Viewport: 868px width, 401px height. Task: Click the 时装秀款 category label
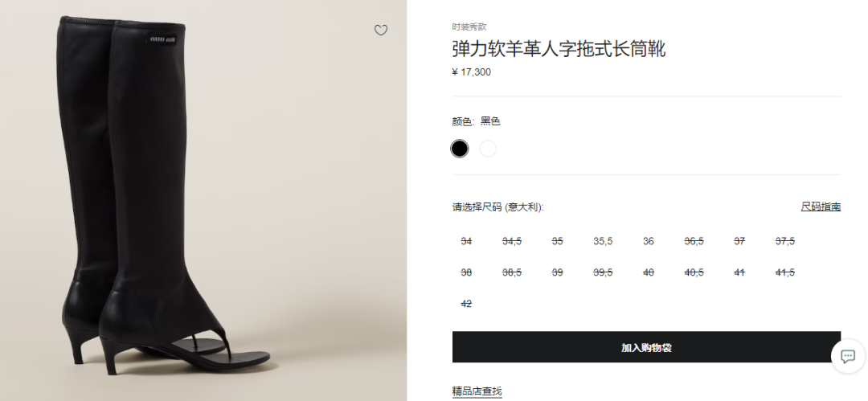[469, 27]
